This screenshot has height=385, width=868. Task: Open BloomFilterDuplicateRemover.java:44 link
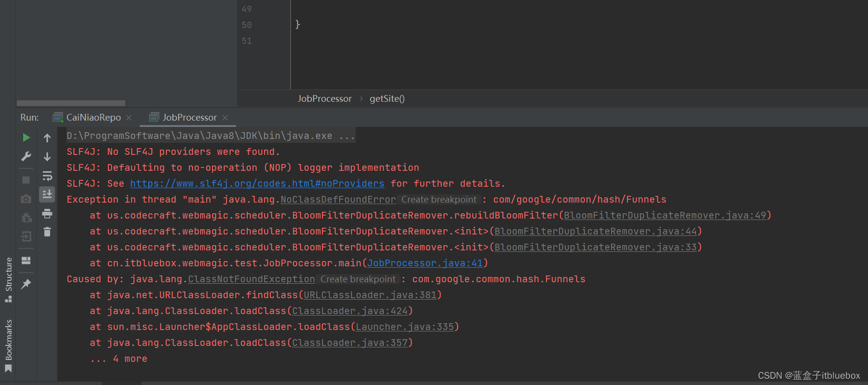595,232
